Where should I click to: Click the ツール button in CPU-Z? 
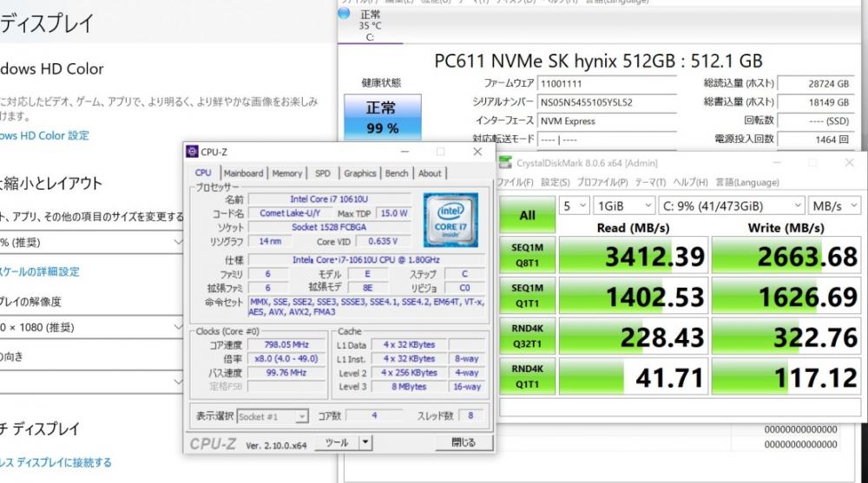pyautogui.click(x=337, y=442)
